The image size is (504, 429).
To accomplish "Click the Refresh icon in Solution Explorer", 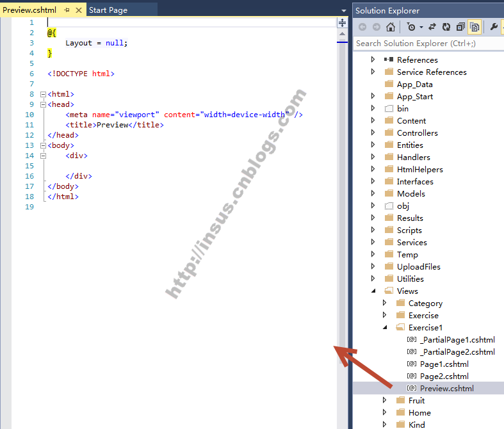I will [x=446, y=27].
